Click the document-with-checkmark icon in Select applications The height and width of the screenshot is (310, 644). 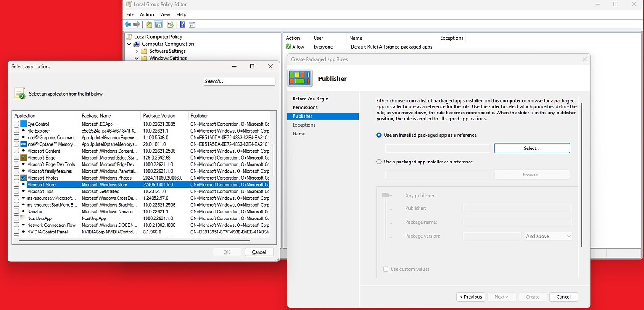click(20, 93)
